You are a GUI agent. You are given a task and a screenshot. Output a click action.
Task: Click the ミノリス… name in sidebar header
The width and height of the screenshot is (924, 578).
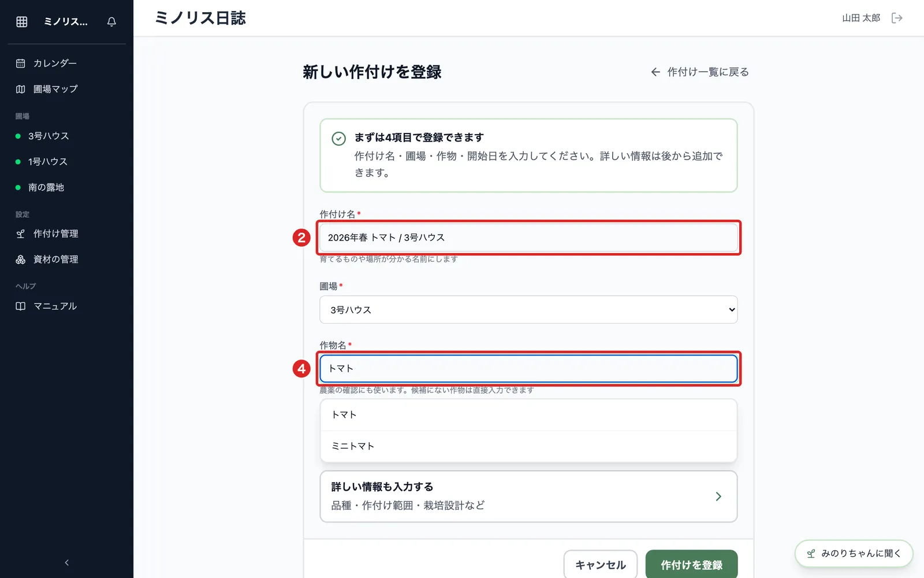[x=66, y=21]
